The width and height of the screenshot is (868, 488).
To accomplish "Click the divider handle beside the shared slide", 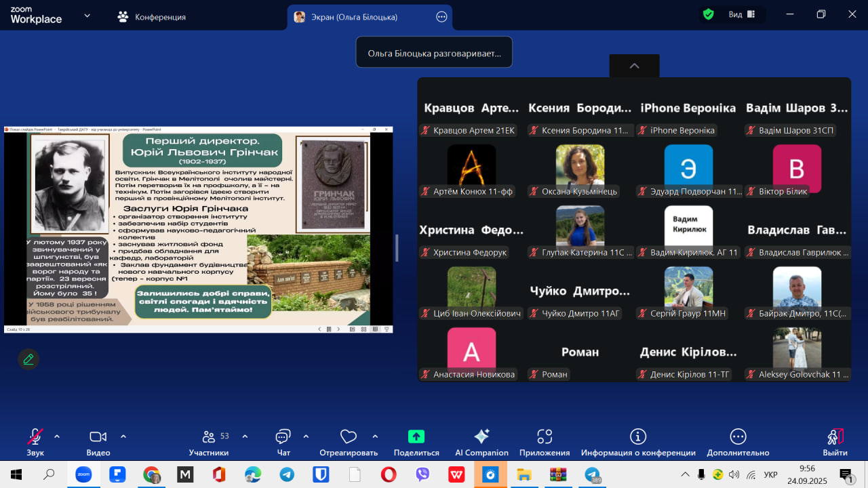I will [x=397, y=248].
